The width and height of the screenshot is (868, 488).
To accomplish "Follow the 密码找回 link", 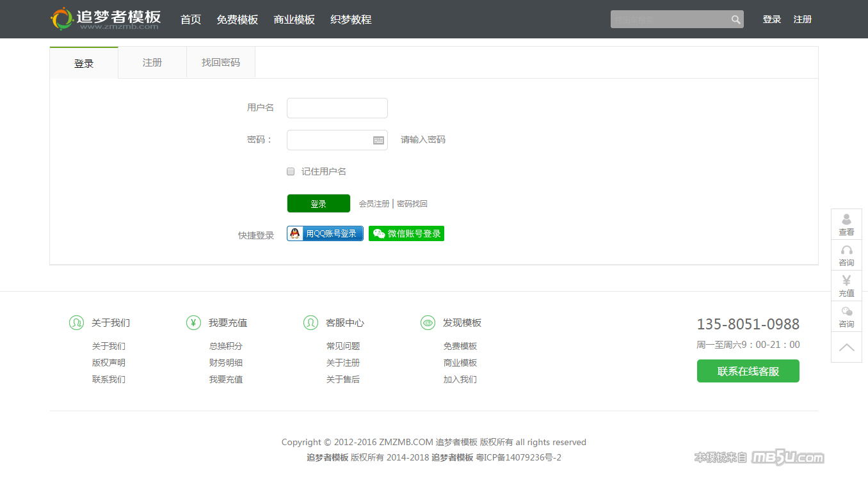I will pos(412,204).
